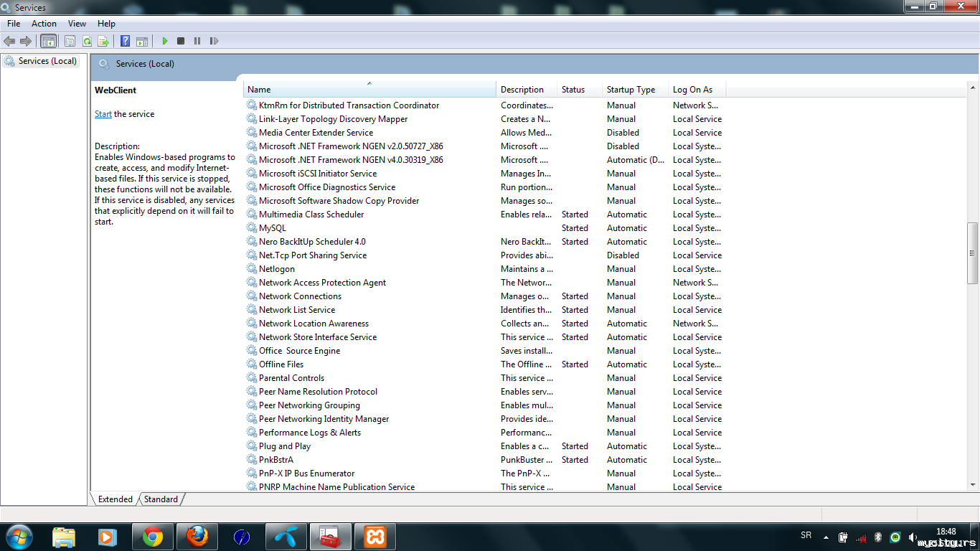980x551 pixels.
Task: Open the Action menu
Action: (x=44, y=24)
